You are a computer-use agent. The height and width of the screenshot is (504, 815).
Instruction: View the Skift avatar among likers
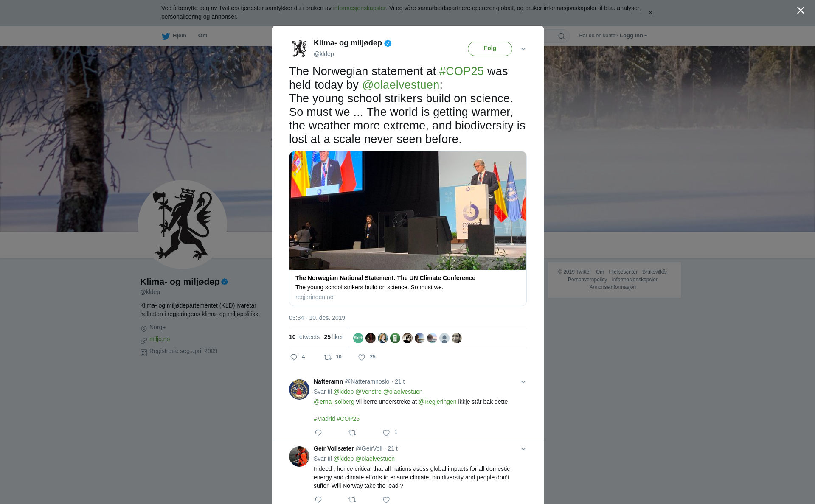point(358,338)
